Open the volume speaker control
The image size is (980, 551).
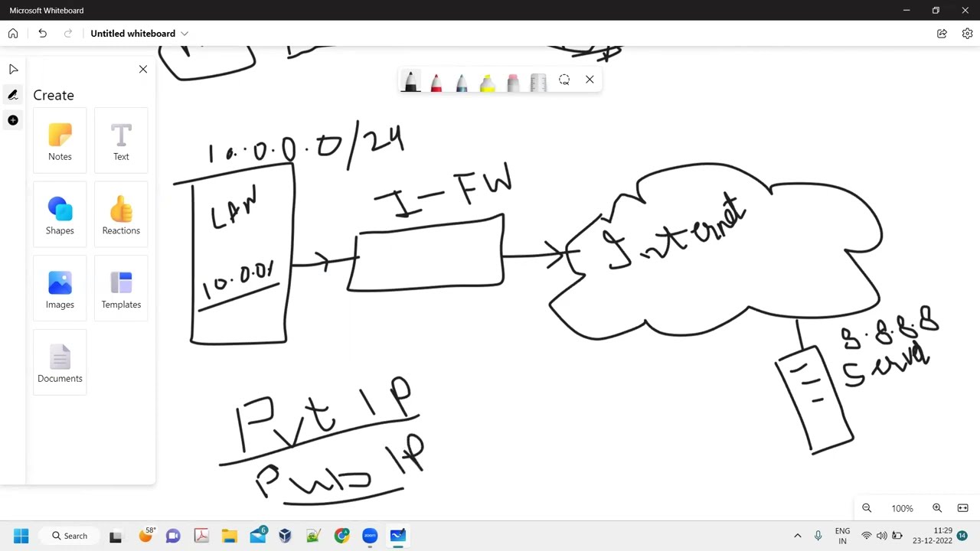tap(881, 536)
